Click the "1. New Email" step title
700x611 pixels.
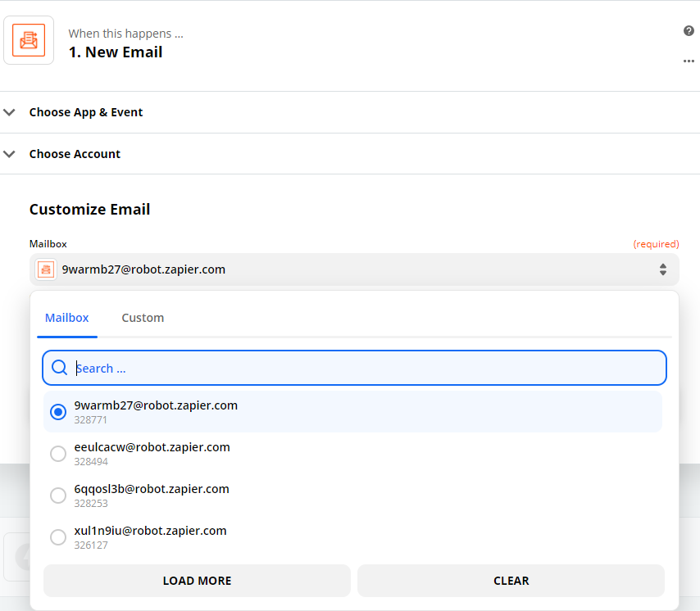tap(116, 52)
